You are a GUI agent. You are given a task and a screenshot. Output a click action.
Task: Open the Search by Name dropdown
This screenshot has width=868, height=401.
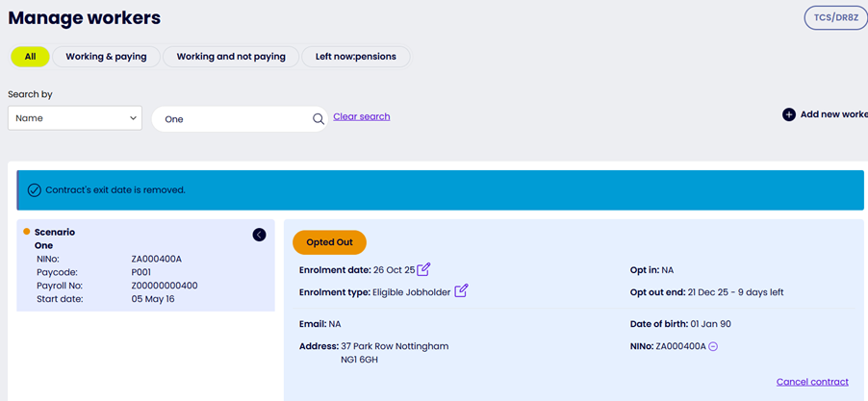[x=75, y=118]
